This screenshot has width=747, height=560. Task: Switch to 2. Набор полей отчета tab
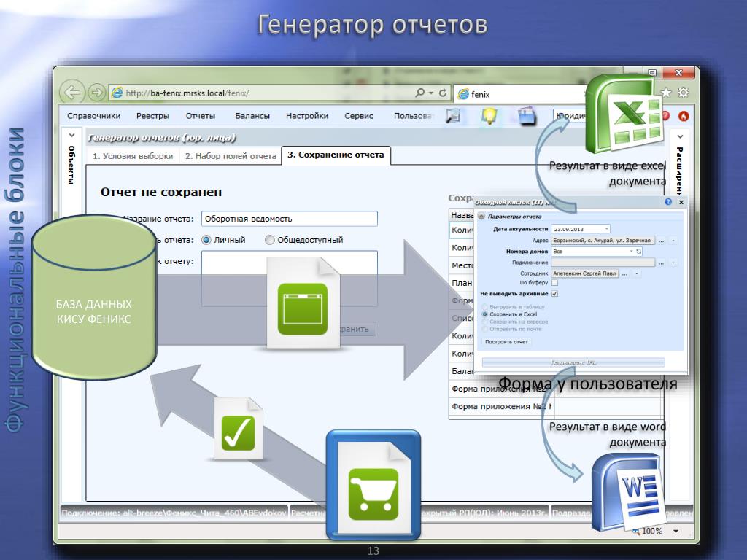coord(231,156)
